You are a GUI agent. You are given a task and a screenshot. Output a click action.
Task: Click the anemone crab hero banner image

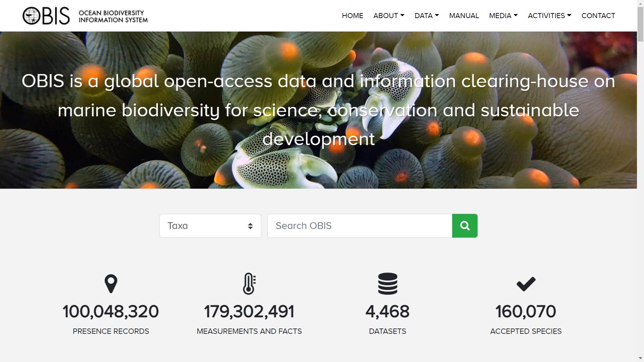click(151, 161)
